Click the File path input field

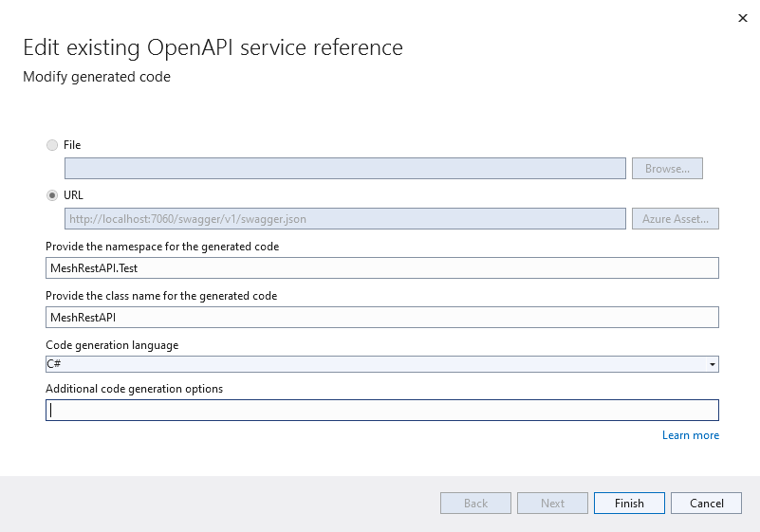345,168
